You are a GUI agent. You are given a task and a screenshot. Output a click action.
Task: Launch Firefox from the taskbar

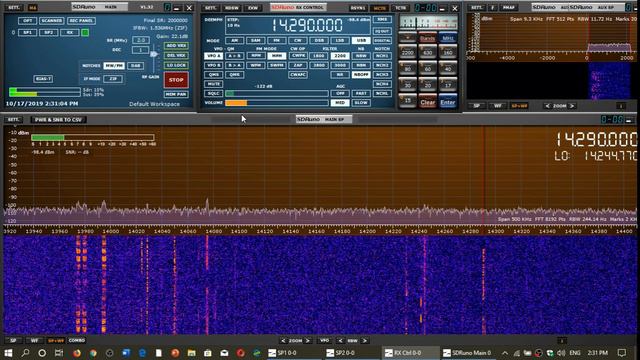coord(76,353)
